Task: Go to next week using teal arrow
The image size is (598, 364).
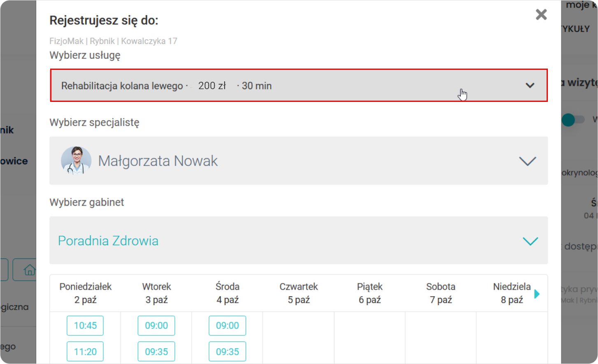Action: point(537,294)
